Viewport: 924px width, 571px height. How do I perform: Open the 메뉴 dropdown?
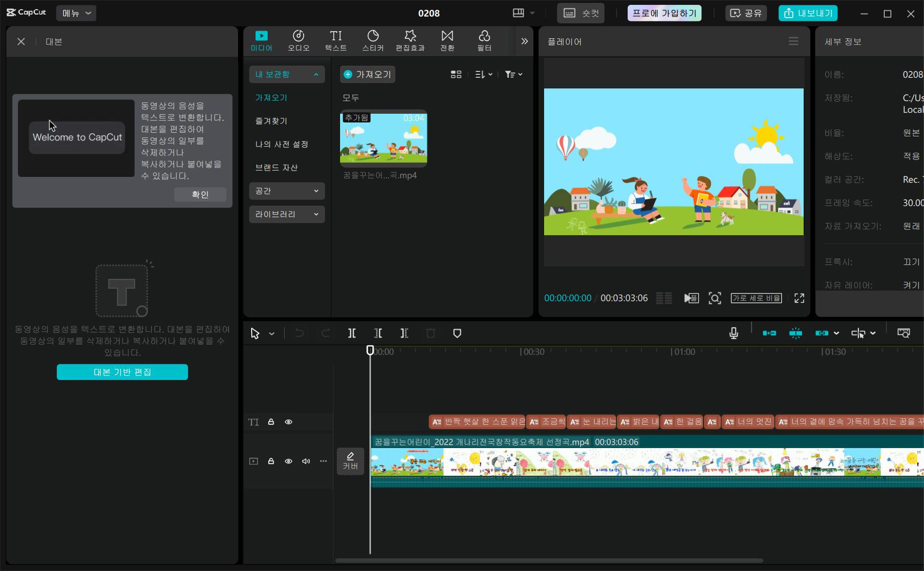(76, 13)
